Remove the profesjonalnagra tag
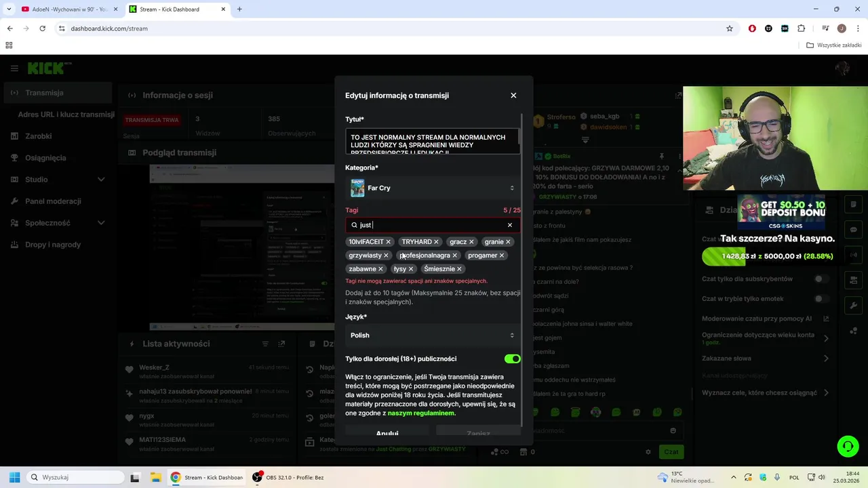 (454, 256)
